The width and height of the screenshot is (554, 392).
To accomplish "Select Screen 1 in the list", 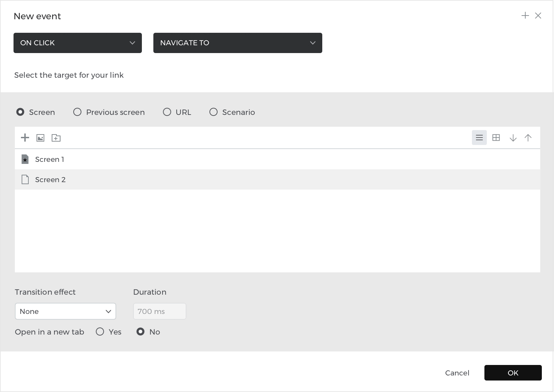I will [277, 159].
